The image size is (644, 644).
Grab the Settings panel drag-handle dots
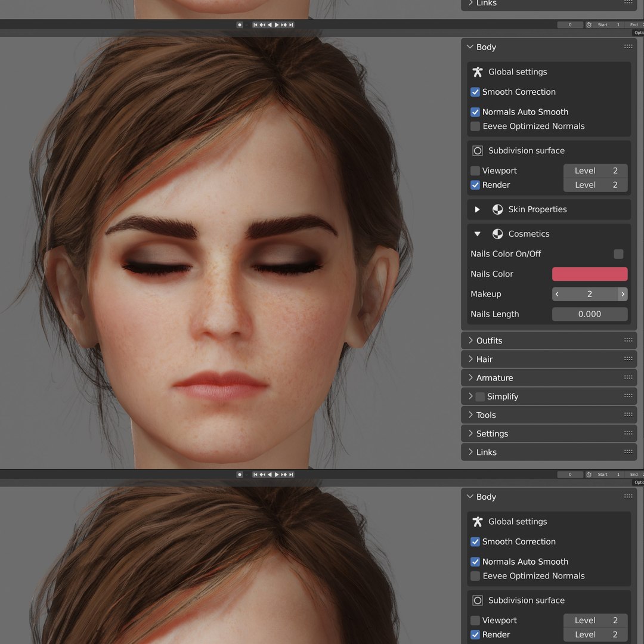pyautogui.click(x=628, y=433)
